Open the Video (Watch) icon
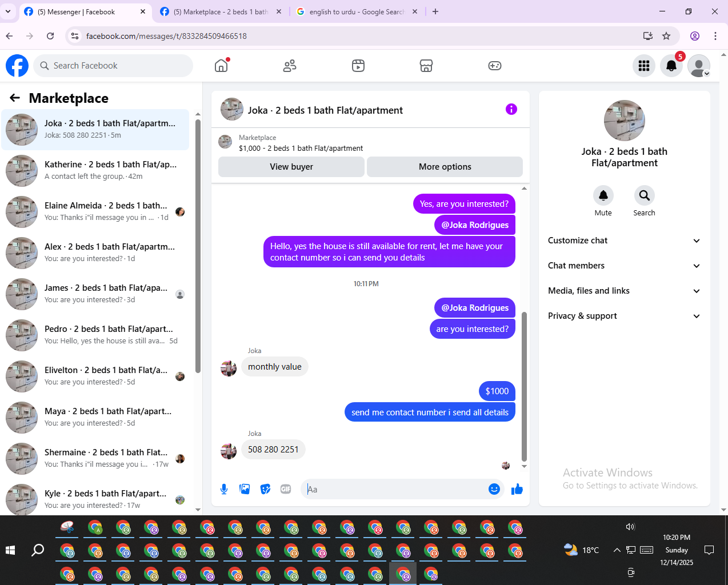 click(358, 66)
